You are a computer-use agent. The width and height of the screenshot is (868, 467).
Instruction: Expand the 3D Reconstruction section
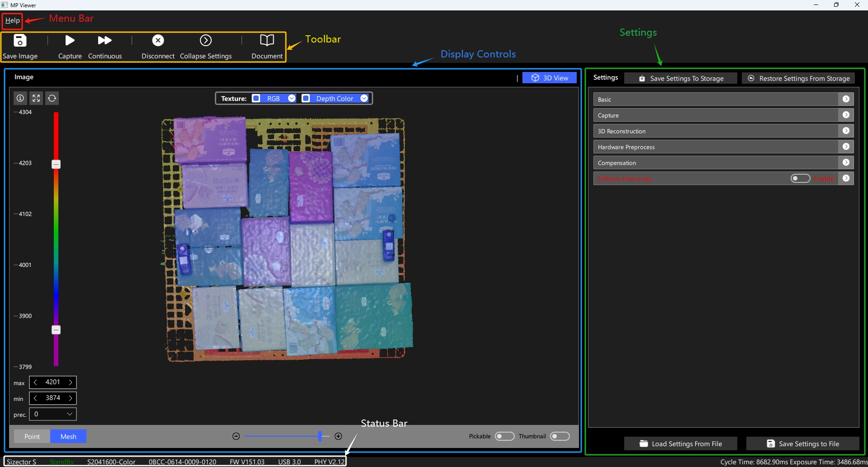[x=846, y=131]
